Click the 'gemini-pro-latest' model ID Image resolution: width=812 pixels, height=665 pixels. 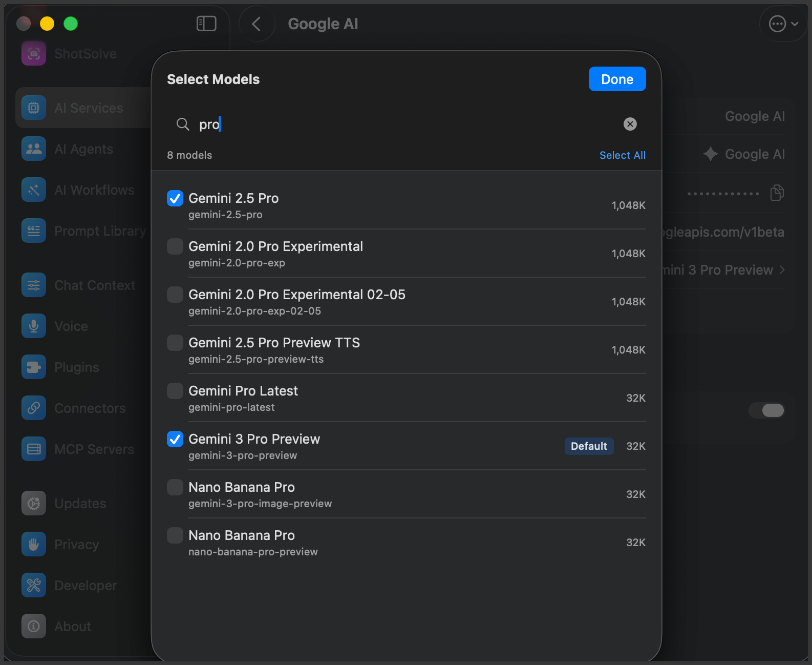coord(231,407)
